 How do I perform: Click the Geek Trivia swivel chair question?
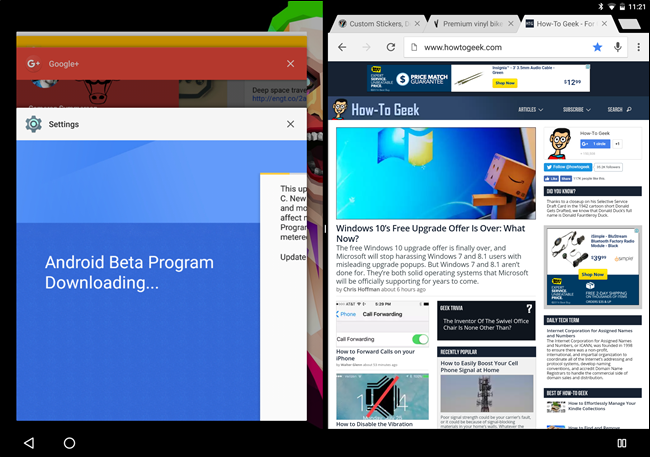486,324
